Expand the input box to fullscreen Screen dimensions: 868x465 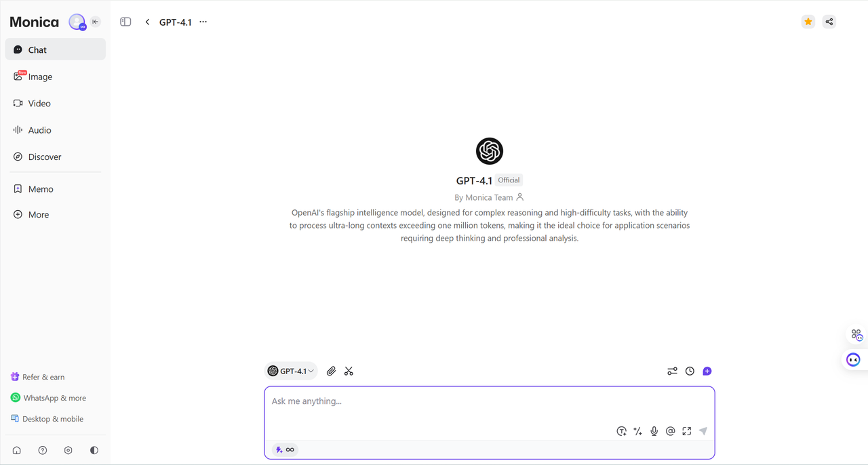point(687,431)
